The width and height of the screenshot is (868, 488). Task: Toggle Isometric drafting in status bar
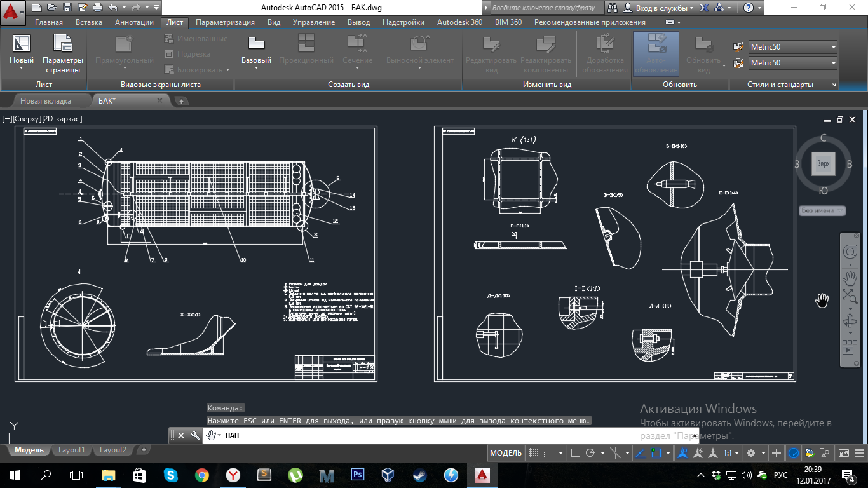(x=615, y=453)
